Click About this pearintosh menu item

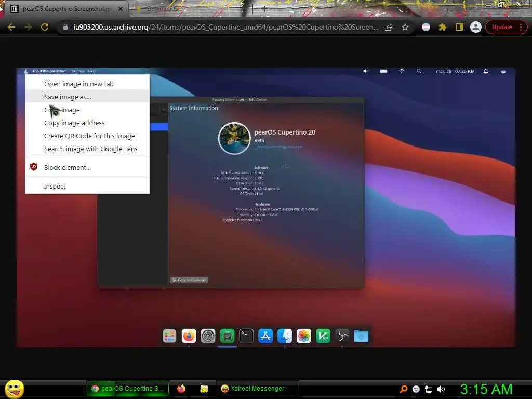pos(49,71)
